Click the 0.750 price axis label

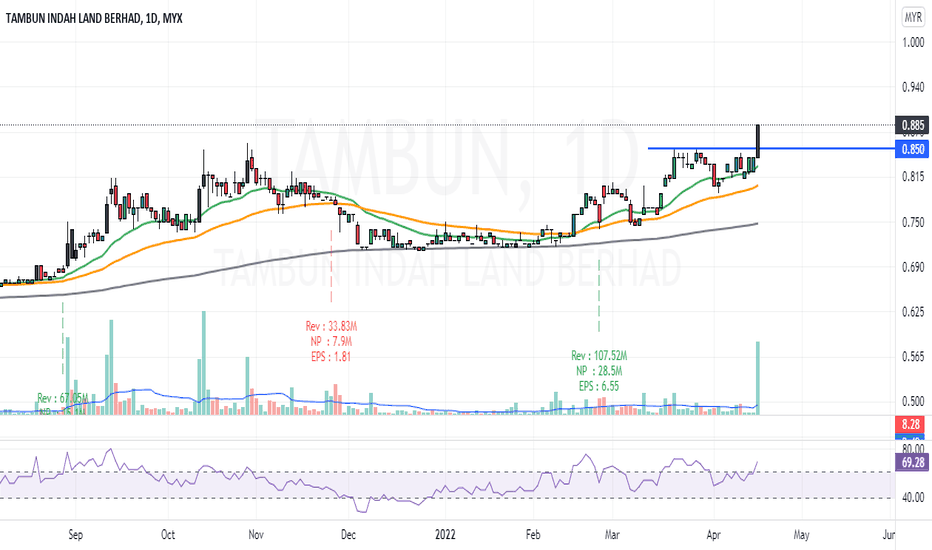pos(913,222)
